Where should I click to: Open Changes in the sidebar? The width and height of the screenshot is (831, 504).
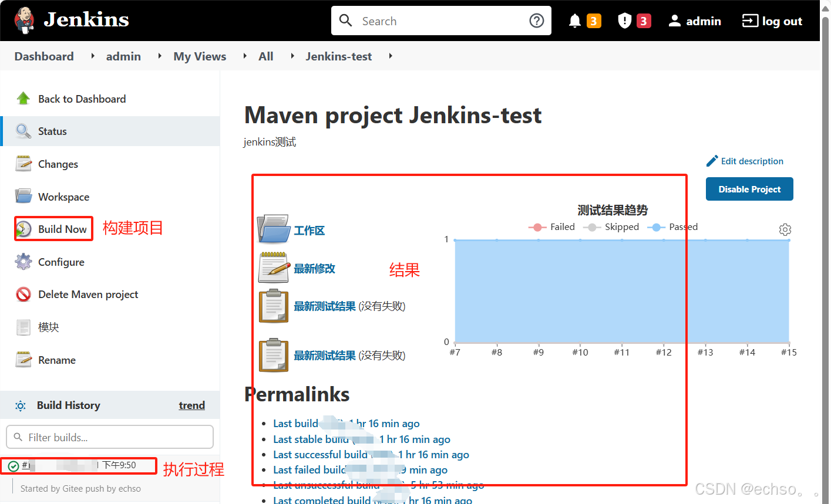[x=58, y=164]
